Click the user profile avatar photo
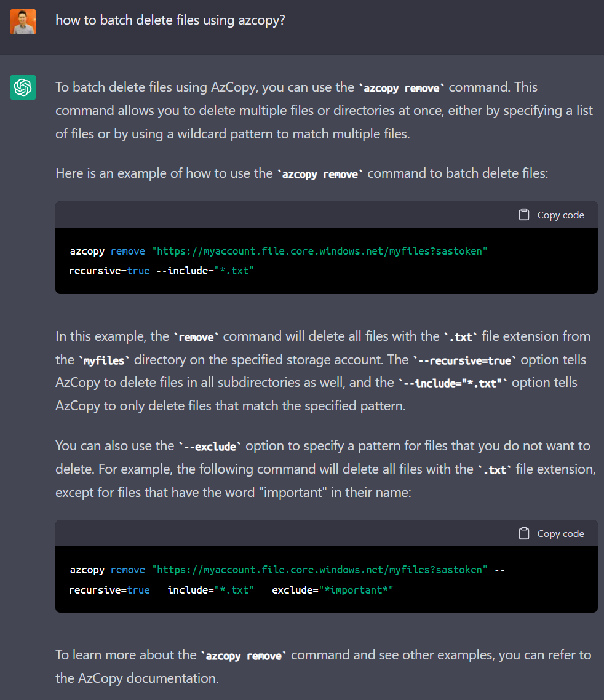604x700 pixels. click(23, 22)
